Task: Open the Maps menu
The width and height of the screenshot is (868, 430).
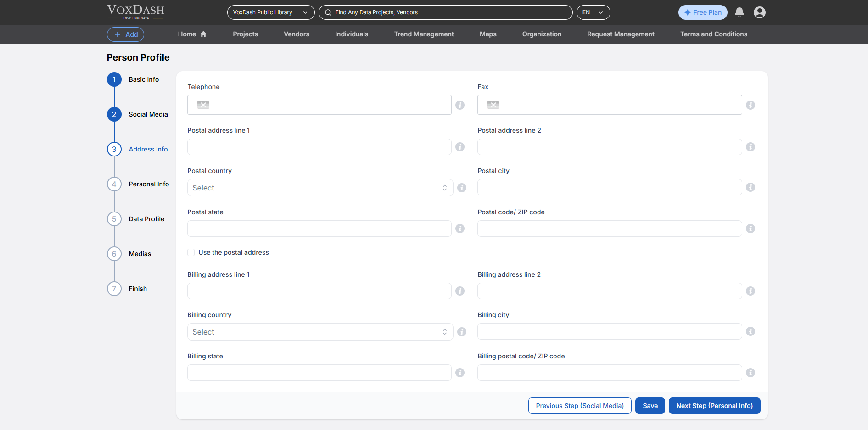Action: coord(488,34)
